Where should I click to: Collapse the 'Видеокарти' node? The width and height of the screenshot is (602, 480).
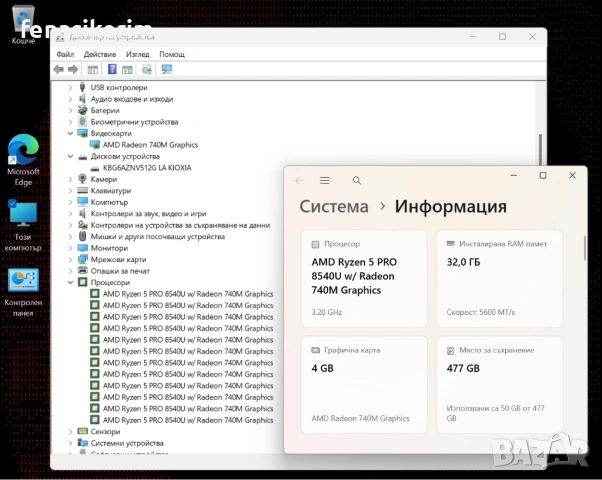(70, 133)
